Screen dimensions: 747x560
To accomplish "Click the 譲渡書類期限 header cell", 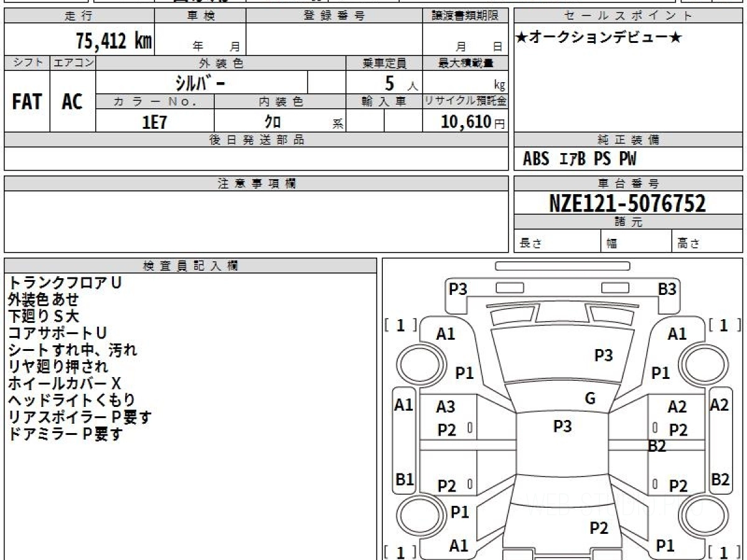I will [466, 16].
